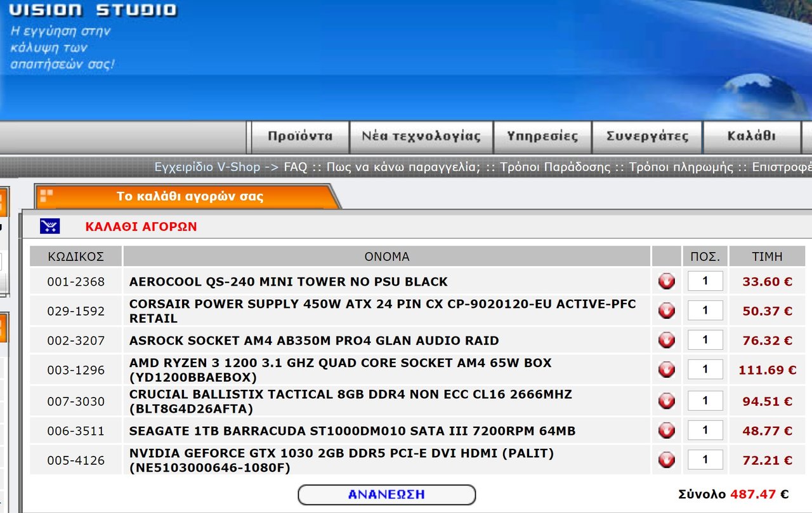Screen dimensions: 812x513
Task: Remove CRUCIAL BALLISTIX item with red icon
Action: click(667, 401)
